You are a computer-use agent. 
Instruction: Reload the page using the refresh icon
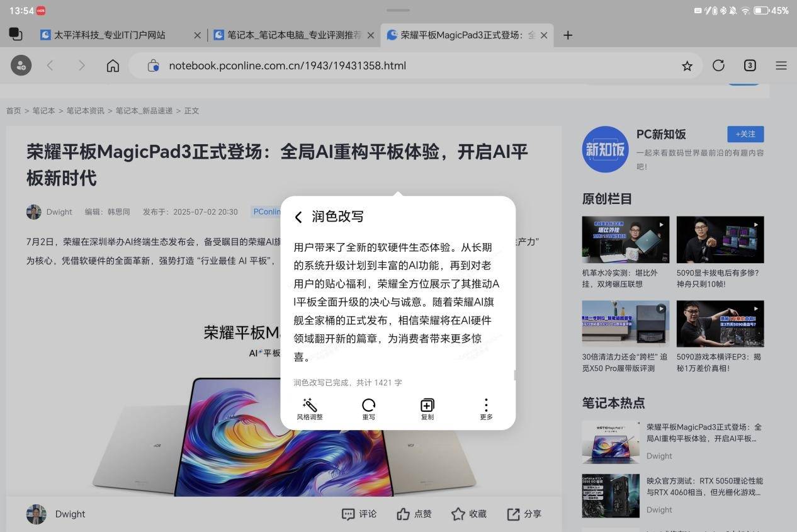pyautogui.click(x=718, y=65)
